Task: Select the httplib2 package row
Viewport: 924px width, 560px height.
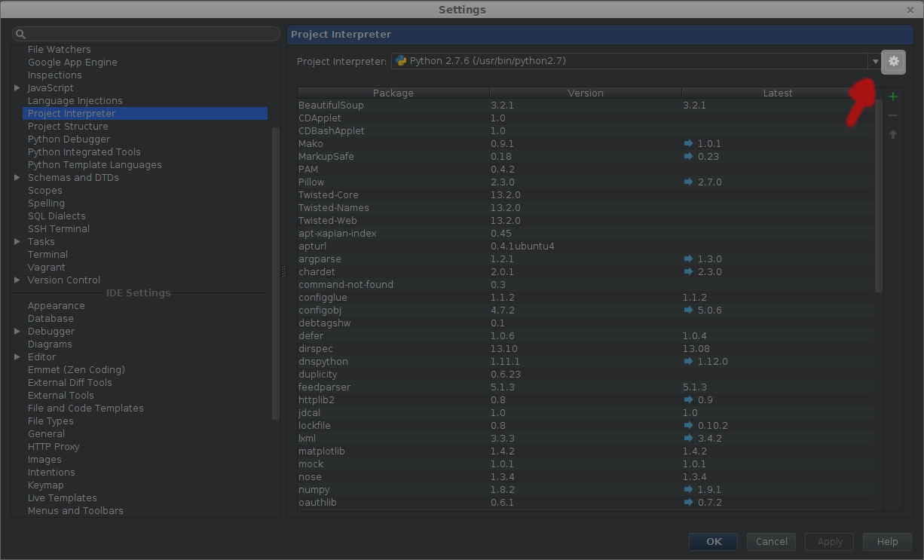Action: (586, 400)
